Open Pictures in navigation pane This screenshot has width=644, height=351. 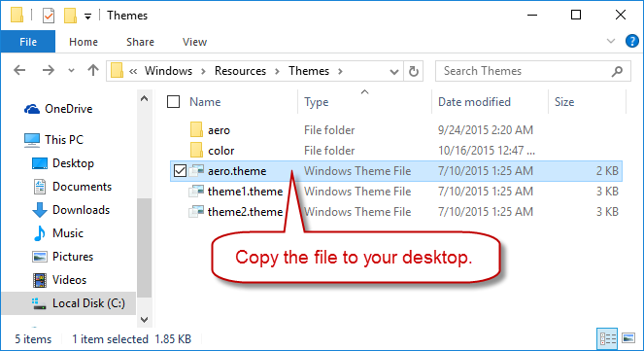[x=73, y=257]
